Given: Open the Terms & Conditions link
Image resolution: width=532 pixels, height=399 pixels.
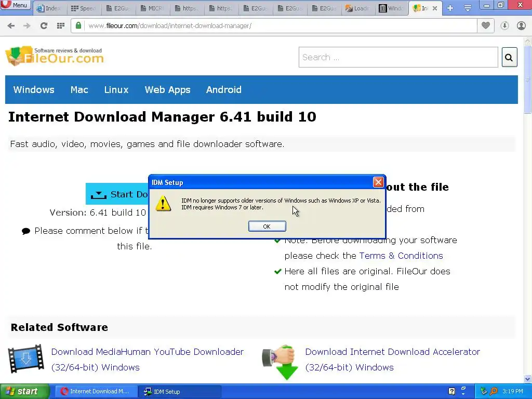Looking at the screenshot, I should pyautogui.click(x=401, y=256).
